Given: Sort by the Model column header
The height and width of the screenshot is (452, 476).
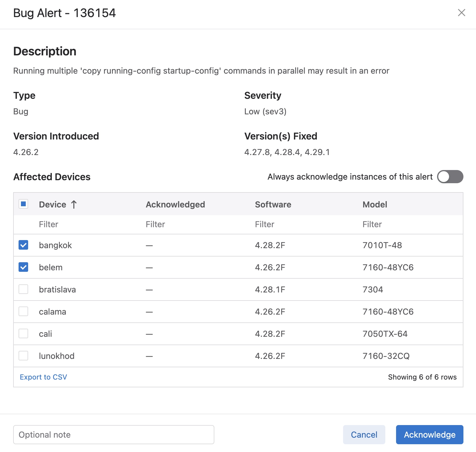Looking at the screenshot, I should [x=375, y=204].
